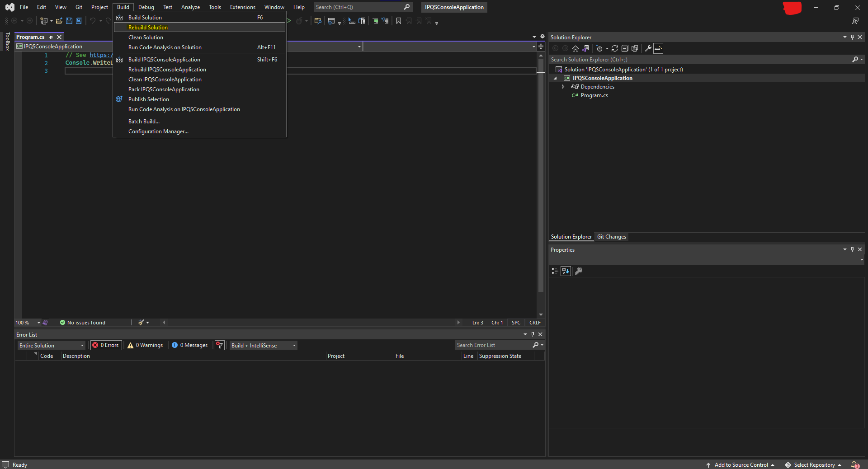Open Configuration Manager from Build menu
The width and height of the screenshot is (868, 469).
tap(199, 131)
